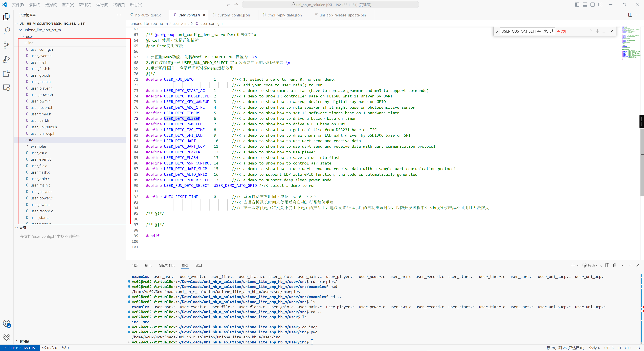Toggle find in selection
644x351 pixels.
coord(605,31)
